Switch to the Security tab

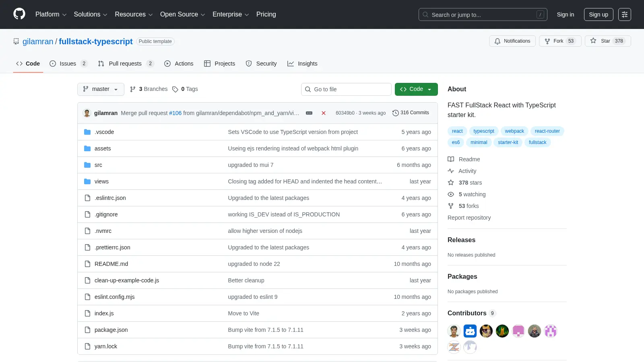(261, 64)
